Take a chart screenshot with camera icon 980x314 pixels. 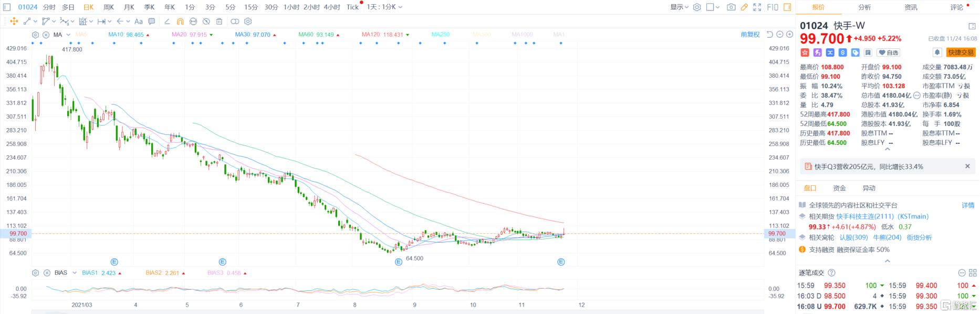tap(731, 7)
